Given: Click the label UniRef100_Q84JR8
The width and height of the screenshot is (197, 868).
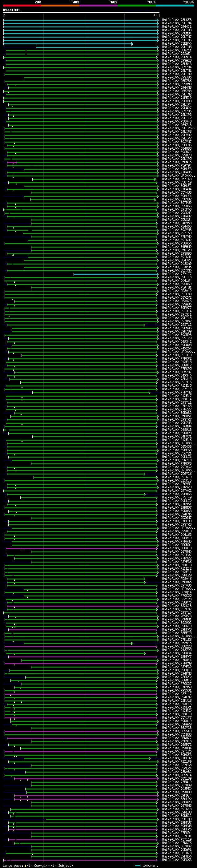Looking at the screenshot, I should pyautogui.click(x=176, y=260).
